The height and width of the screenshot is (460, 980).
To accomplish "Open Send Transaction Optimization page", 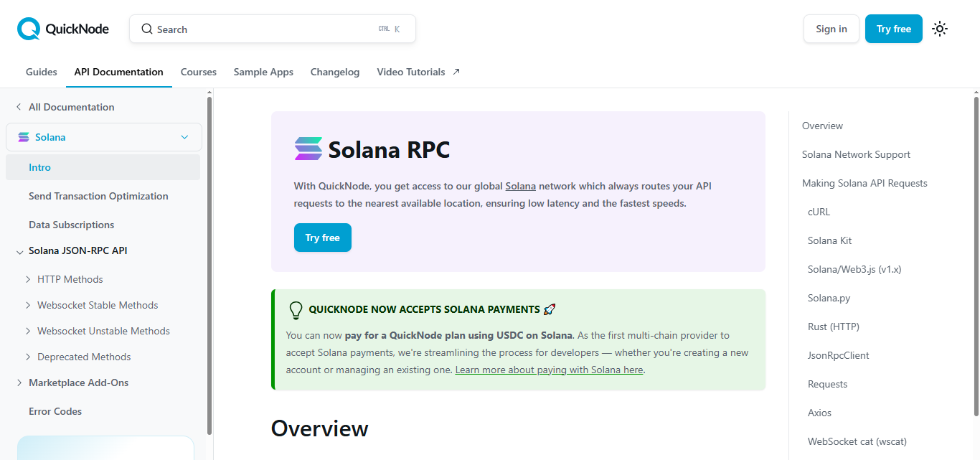I will 98,196.
